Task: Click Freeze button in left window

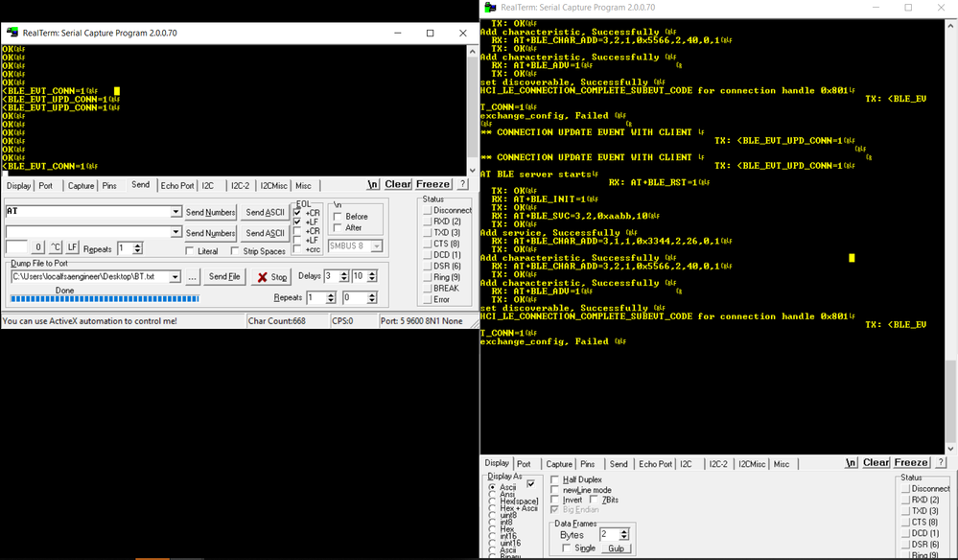Action: [432, 184]
